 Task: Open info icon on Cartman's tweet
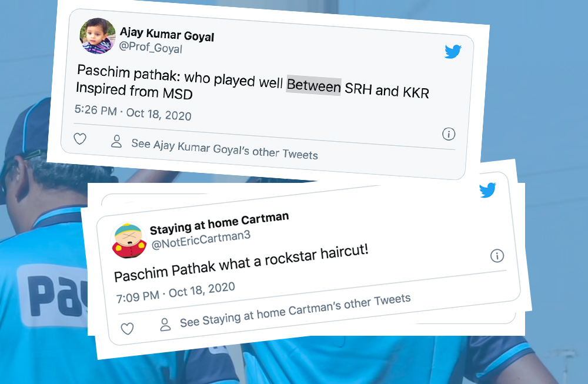point(497,256)
